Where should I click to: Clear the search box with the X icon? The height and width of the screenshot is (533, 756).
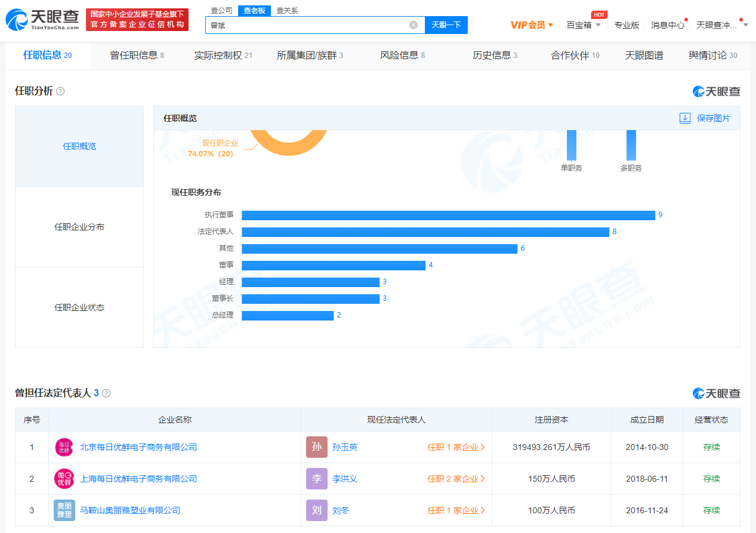[414, 25]
